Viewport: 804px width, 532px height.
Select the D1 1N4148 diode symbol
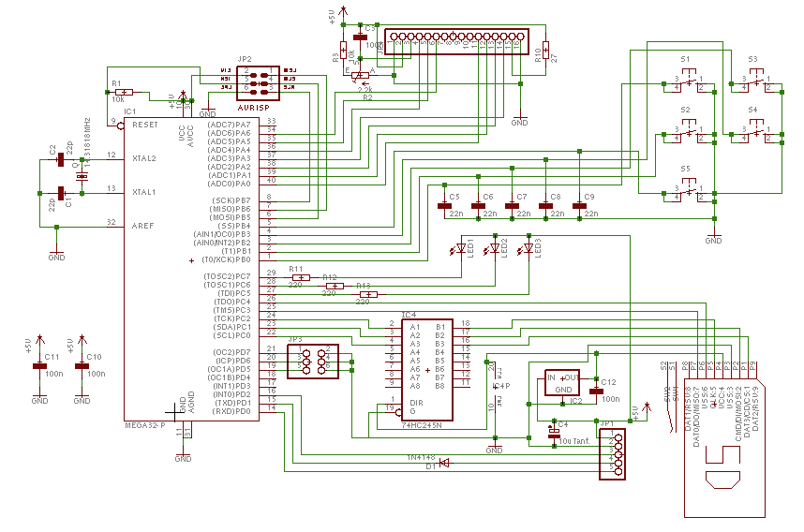click(444, 463)
